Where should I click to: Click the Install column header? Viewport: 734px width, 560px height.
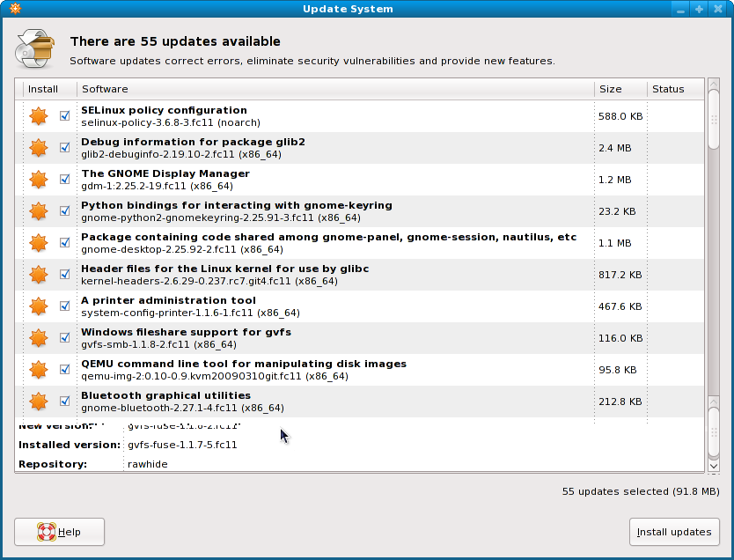pos(44,89)
